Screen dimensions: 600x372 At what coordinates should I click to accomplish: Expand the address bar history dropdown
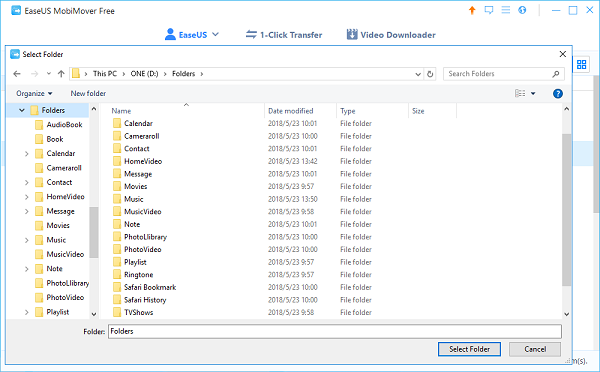(x=418, y=74)
